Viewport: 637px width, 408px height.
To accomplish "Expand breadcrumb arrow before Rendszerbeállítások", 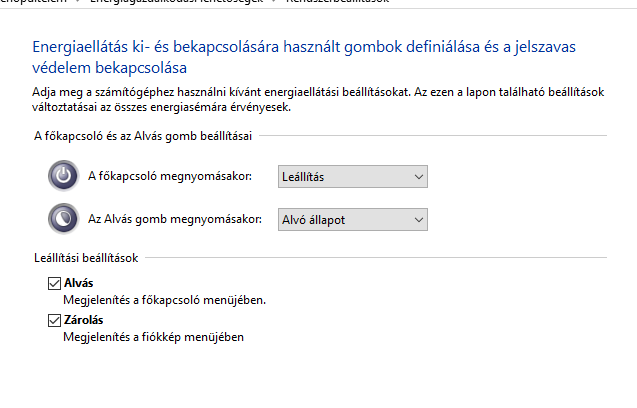I will pyautogui.click(x=274, y=1).
